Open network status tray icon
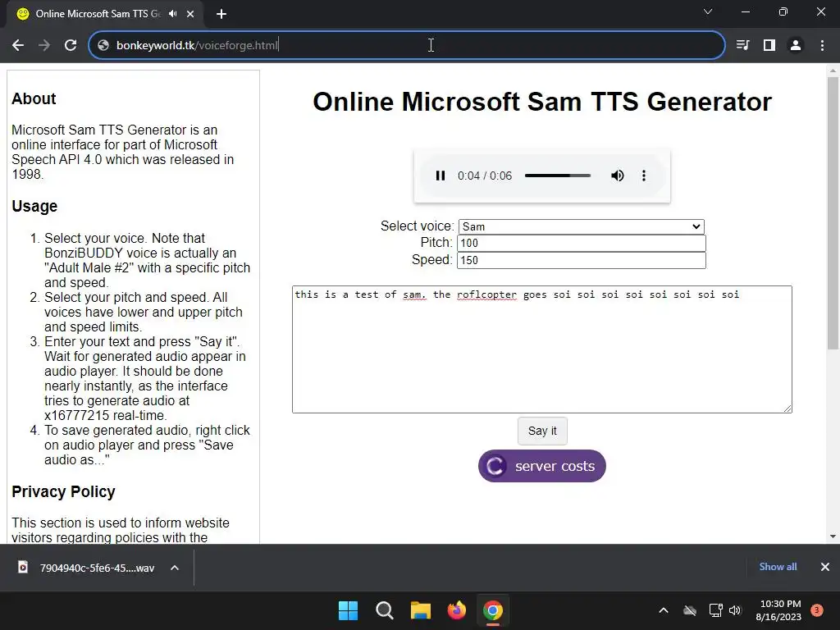The image size is (840, 630). pyautogui.click(x=715, y=610)
